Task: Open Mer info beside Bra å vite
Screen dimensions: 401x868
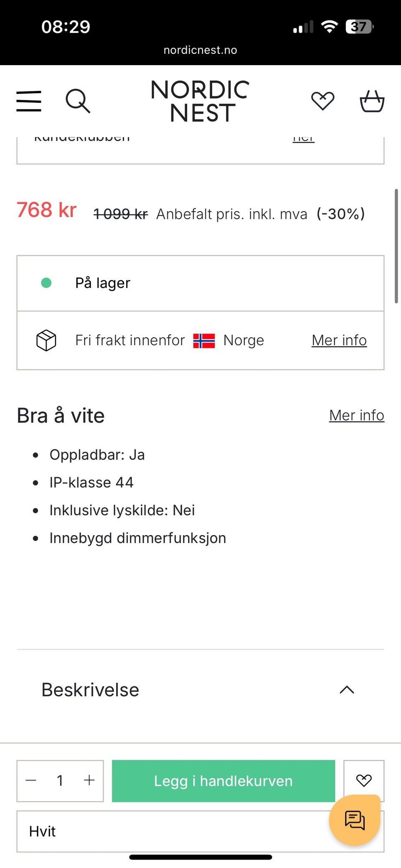Action: [356, 416]
